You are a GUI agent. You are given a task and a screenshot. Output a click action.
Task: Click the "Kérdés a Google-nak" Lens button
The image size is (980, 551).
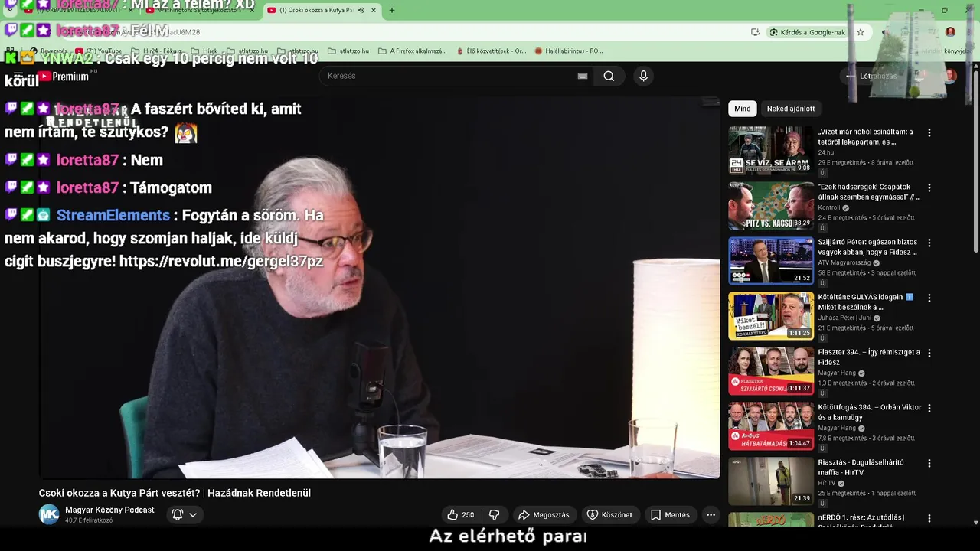click(808, 32)
